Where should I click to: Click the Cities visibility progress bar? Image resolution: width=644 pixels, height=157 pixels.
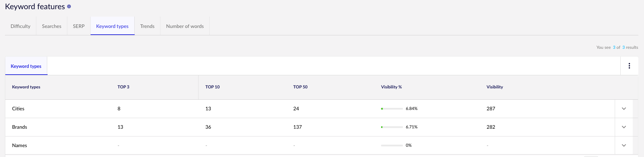click(x=392, y=109)
